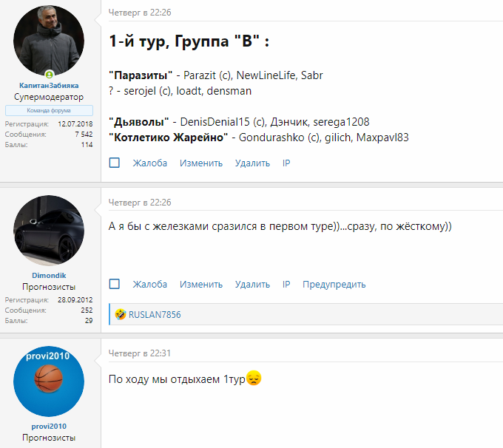Click timestamp Четверг в 22:31
This screenshot has width=503, height=448.
click(140, 353)
